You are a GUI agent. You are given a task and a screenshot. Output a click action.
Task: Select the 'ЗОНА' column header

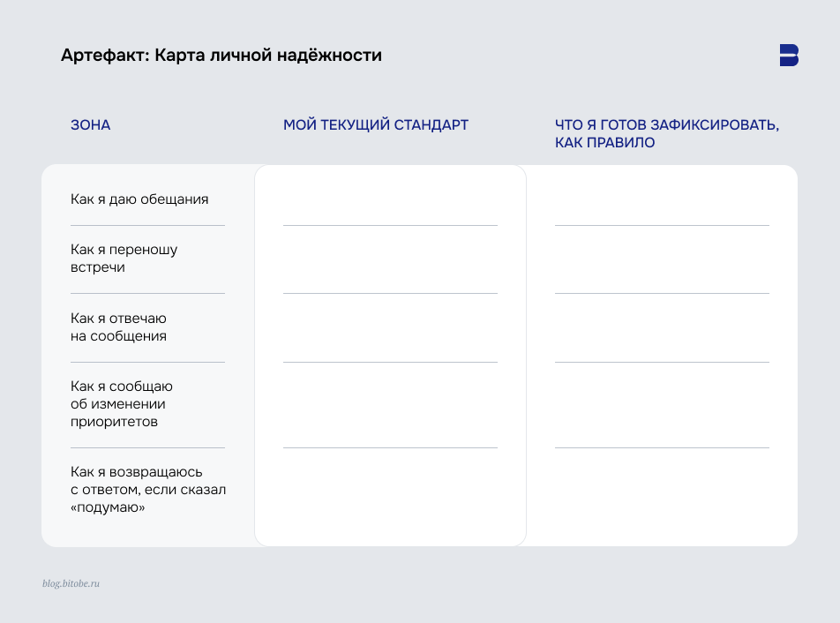click(x=91, y=125)
